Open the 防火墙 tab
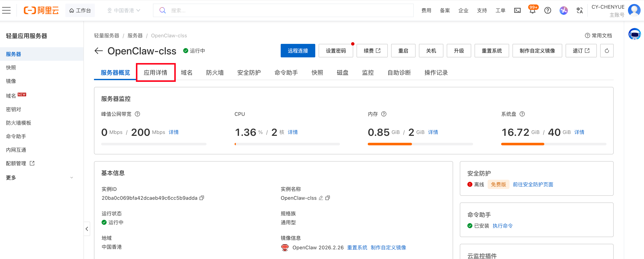 tap(215, 73)
